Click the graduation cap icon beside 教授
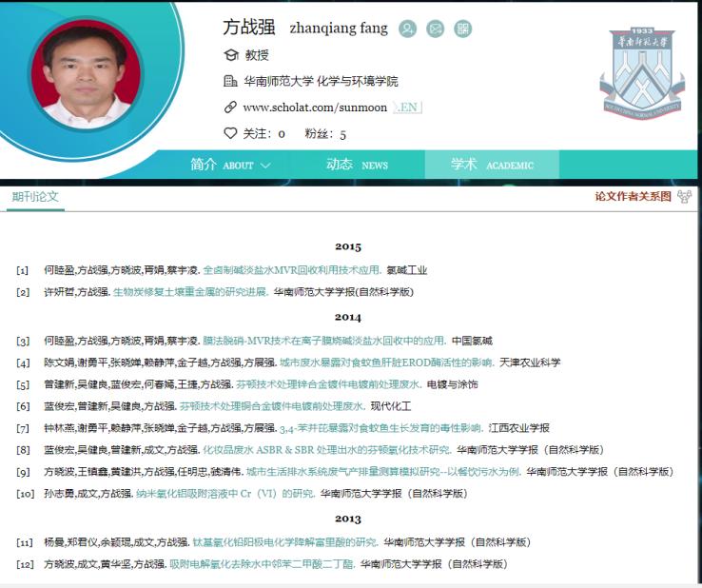This screenshot has width=702, height=588. click(229, 55)
